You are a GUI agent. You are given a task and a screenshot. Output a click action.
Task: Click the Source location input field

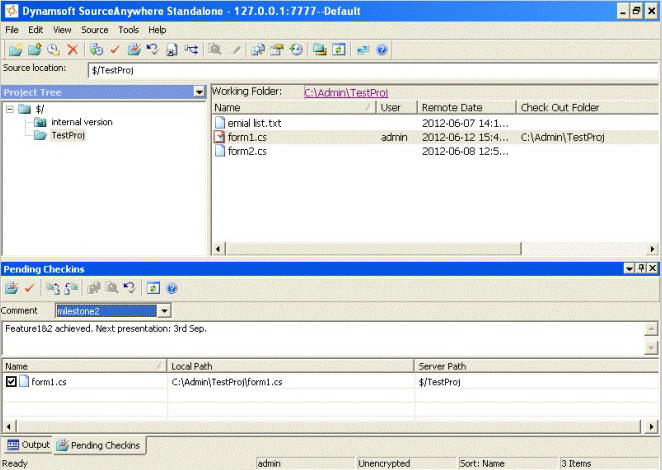tap(370, 70)
